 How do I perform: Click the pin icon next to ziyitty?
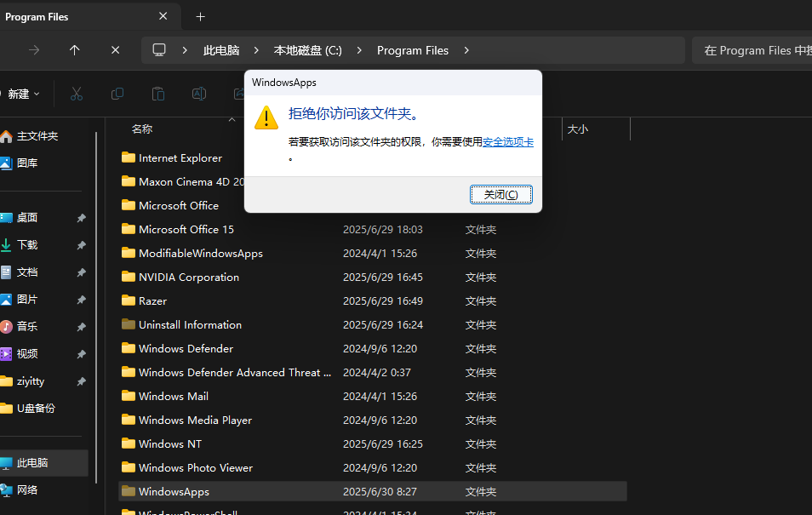pyautogui.click(x=82, y=381)
